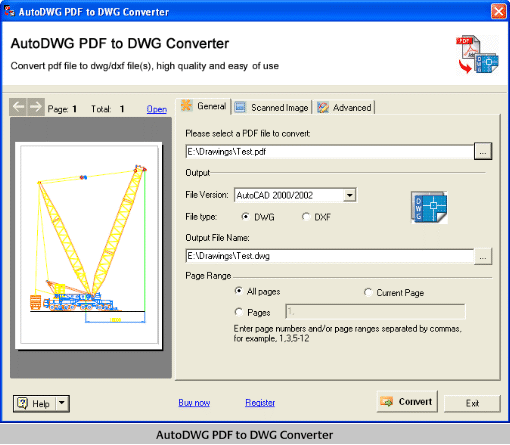This screenshot has width=510, height=445.
Task: Browse for the output file name
Action: [483, 256]
